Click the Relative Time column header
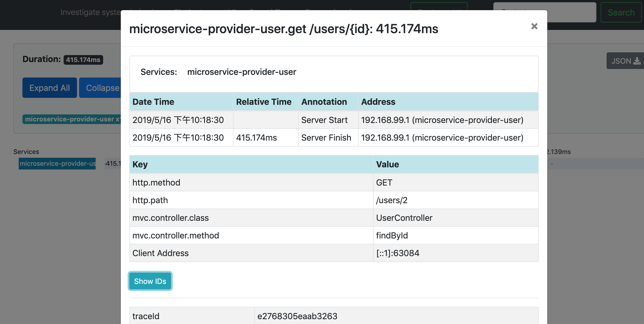 (264, 102)
